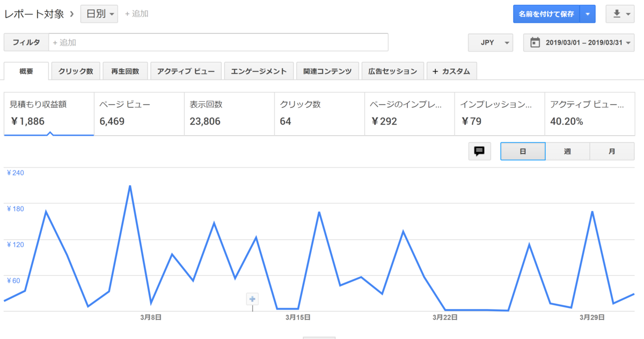Click the breadcrumb arrow after レポート対象
This screenshot has width=644, height=339.
coord(72,14)
